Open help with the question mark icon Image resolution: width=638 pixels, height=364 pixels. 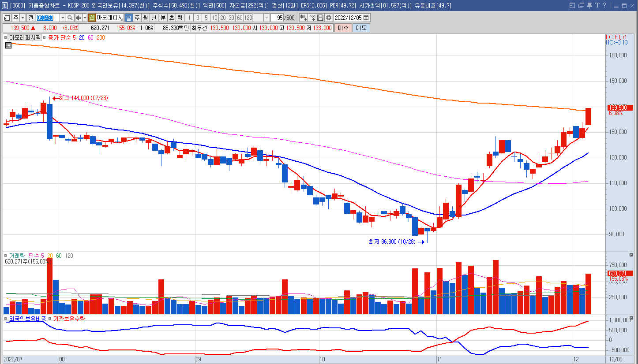604,5
